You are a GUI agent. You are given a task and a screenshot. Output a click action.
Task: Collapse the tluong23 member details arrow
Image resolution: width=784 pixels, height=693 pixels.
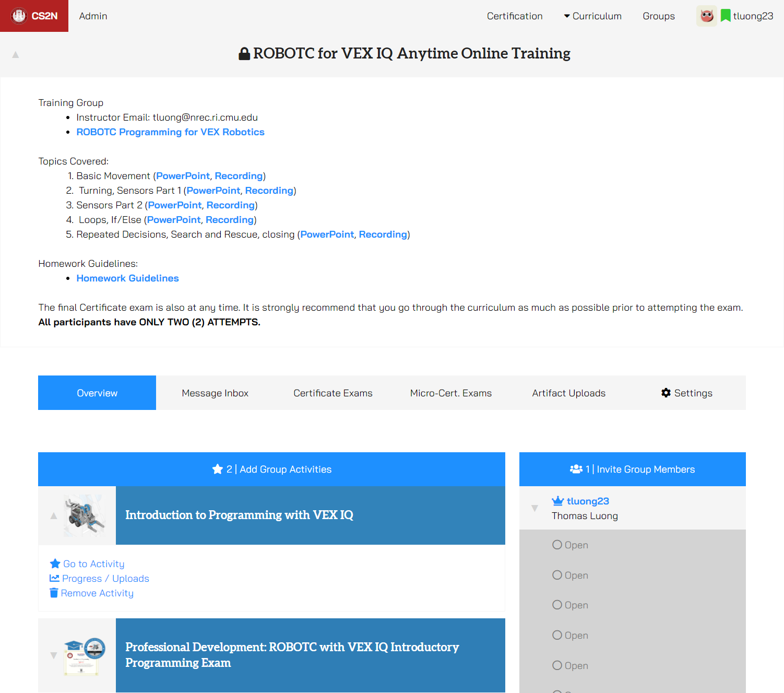(534, 508)
